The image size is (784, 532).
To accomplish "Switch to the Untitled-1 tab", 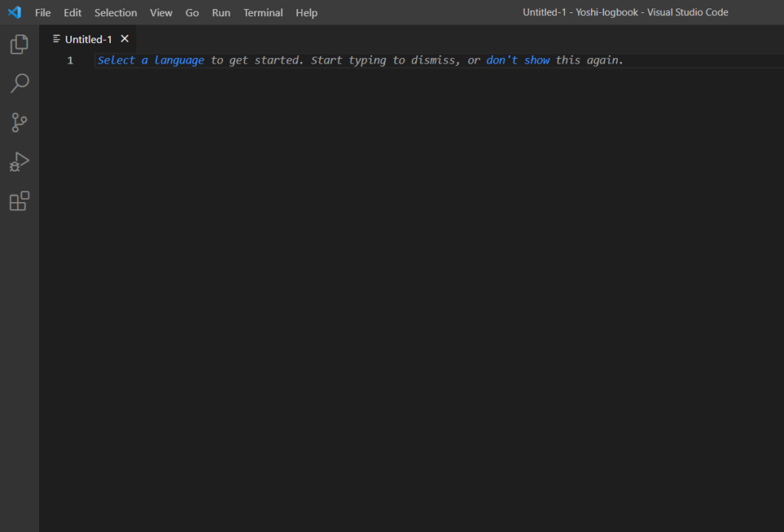I will tap(88, 40).
